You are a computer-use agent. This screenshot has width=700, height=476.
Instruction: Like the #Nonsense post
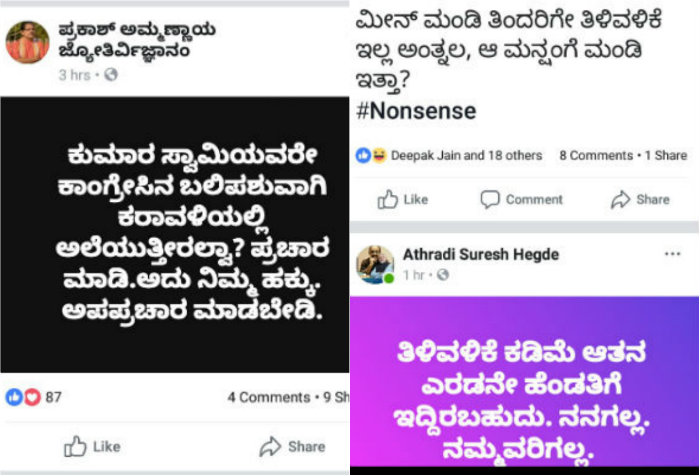coord(403,199)
